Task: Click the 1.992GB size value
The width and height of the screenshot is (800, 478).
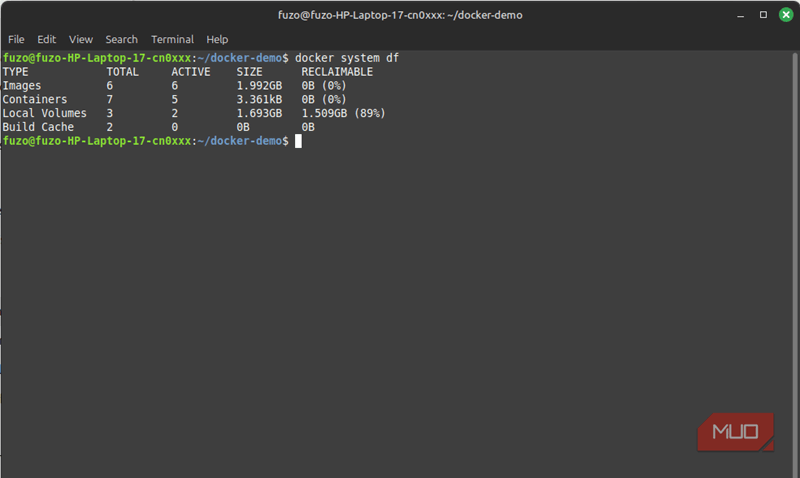Action: (259, 86)
